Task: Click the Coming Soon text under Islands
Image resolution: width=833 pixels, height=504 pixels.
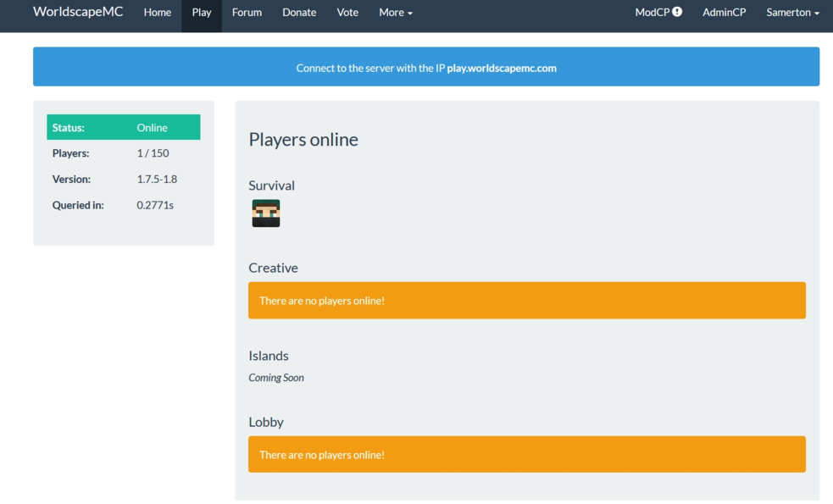Action: point(276,378)
